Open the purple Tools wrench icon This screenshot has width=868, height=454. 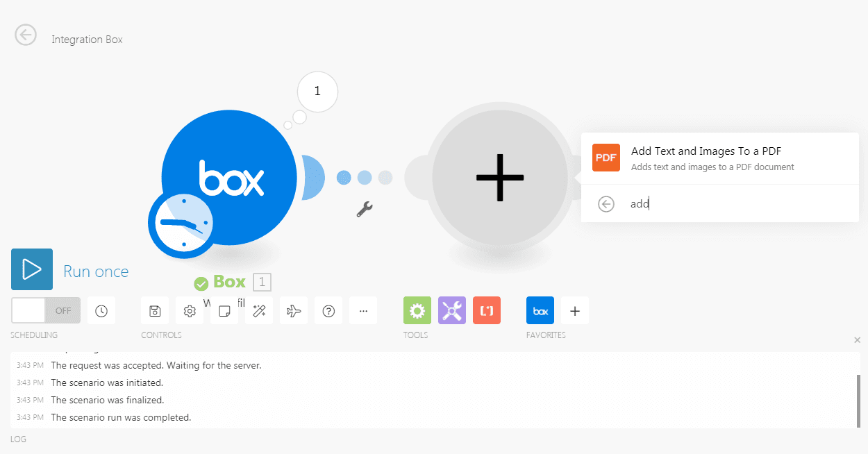(x=452, y=311)
